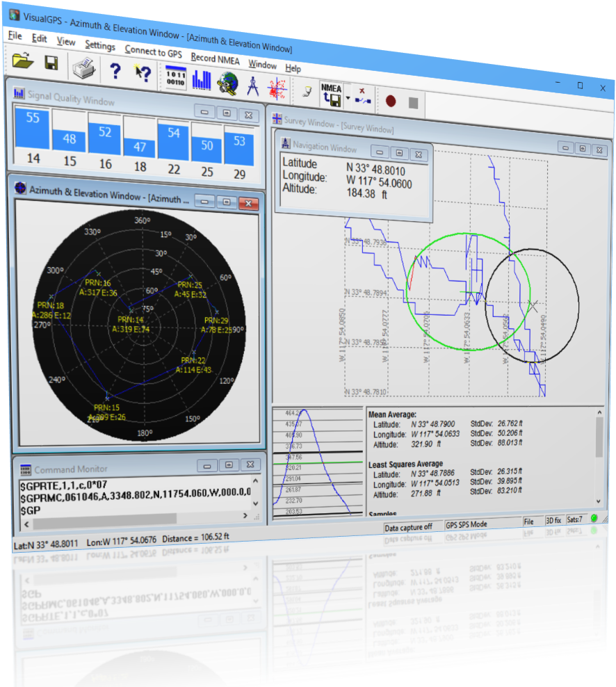Open the Settings menu
The width and height of the screenshot is (616, 687).
[100, 45]
